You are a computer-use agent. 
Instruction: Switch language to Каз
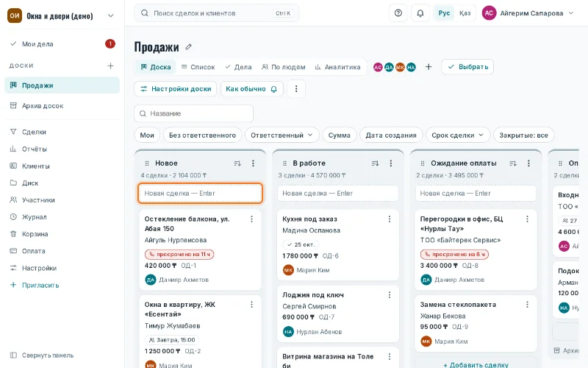click(x=465, y=13)
